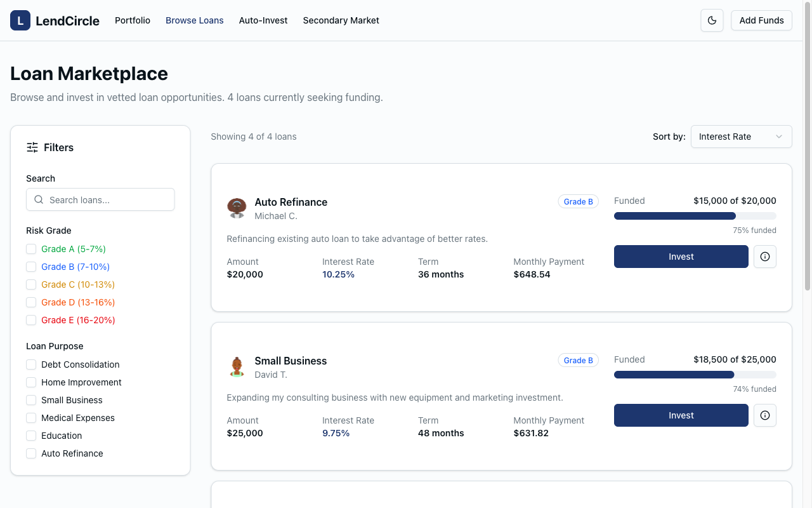
Task: Open info for Small Business loan
Action: coord(764,415)
